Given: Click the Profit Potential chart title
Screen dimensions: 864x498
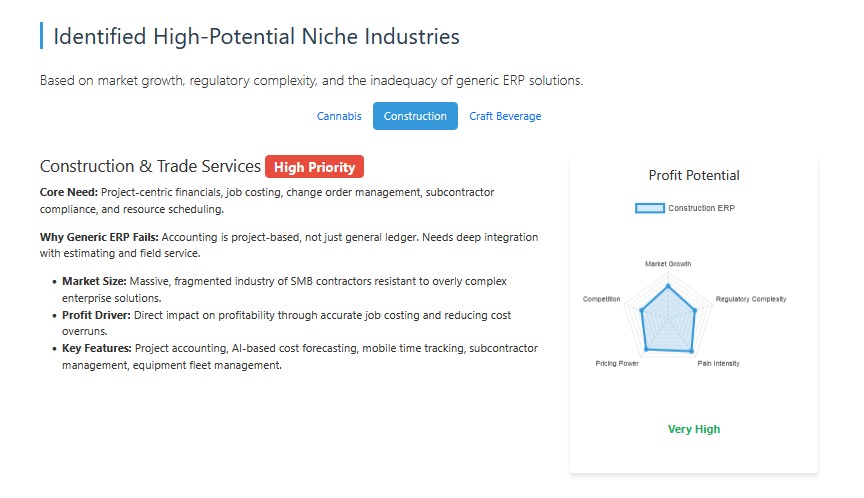Looking at the screenshot, I should [694, 175].
